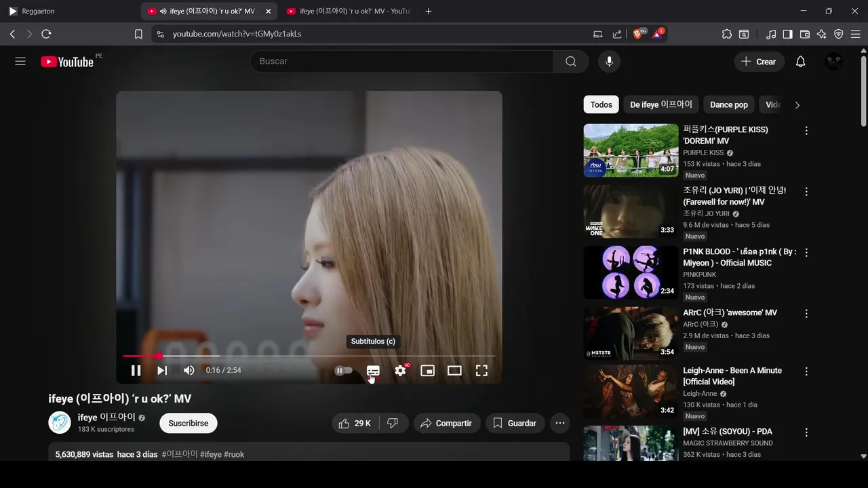Open Brave Wallet icon
Screen dimensions: 868x488
805,34
